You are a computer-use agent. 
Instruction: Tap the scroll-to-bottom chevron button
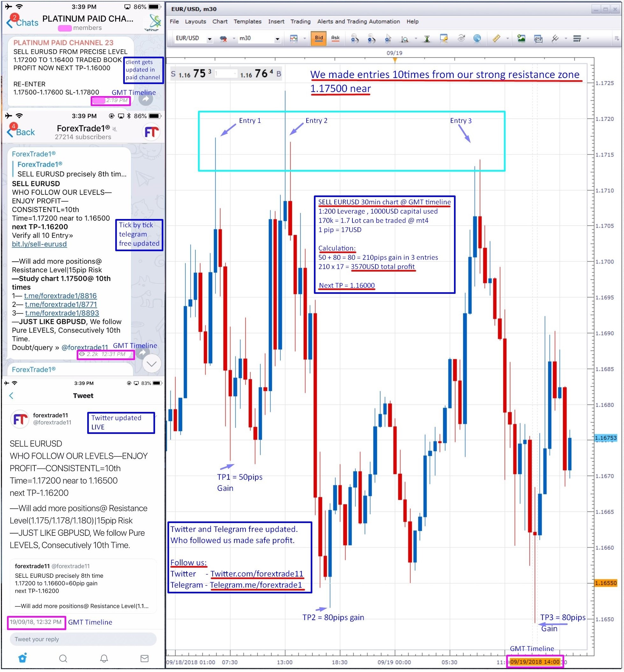[152, 364]
